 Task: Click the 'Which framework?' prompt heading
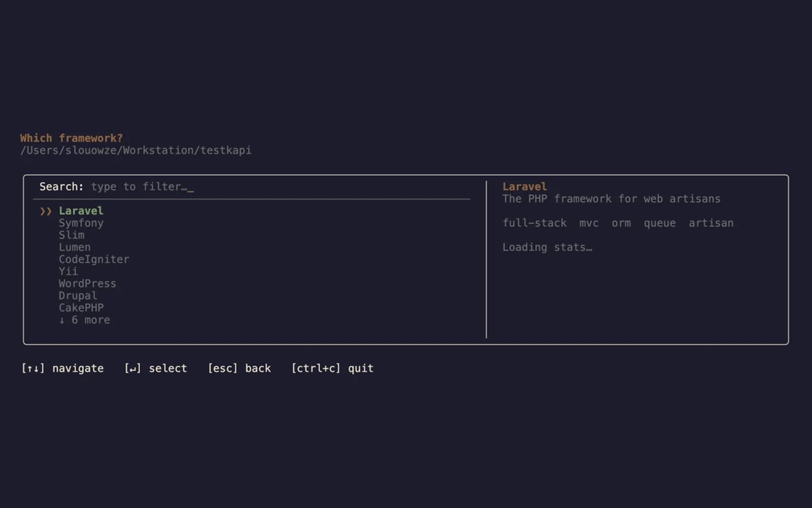click(x=71, y=138)
